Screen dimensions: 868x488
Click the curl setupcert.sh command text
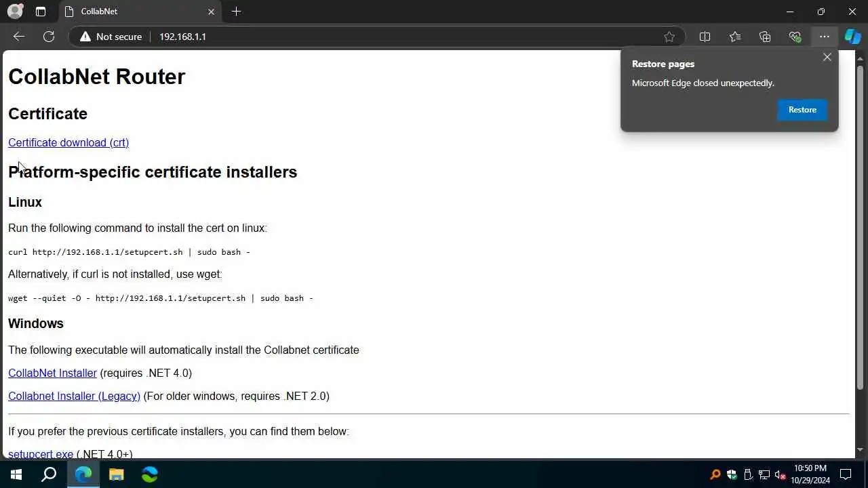[x=129, y=251]
